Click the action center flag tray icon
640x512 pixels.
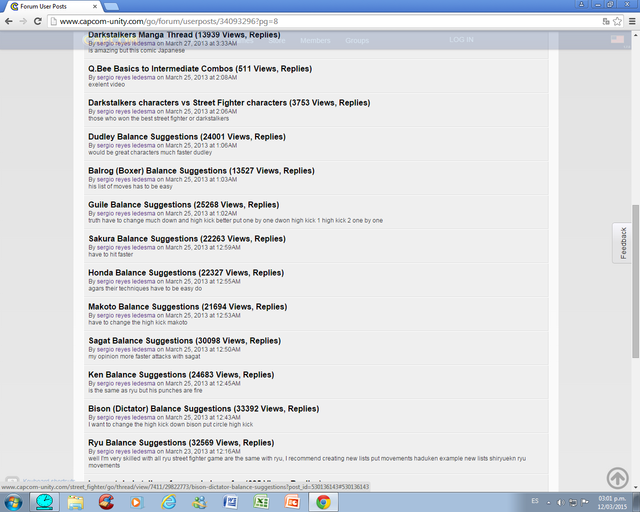point(584,502)
